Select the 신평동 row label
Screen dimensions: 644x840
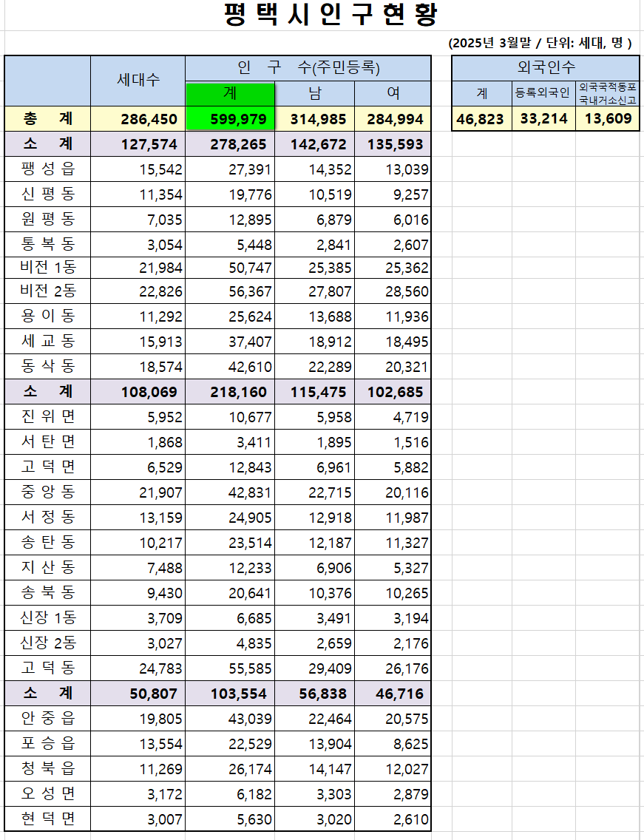[x=47, y=194]
